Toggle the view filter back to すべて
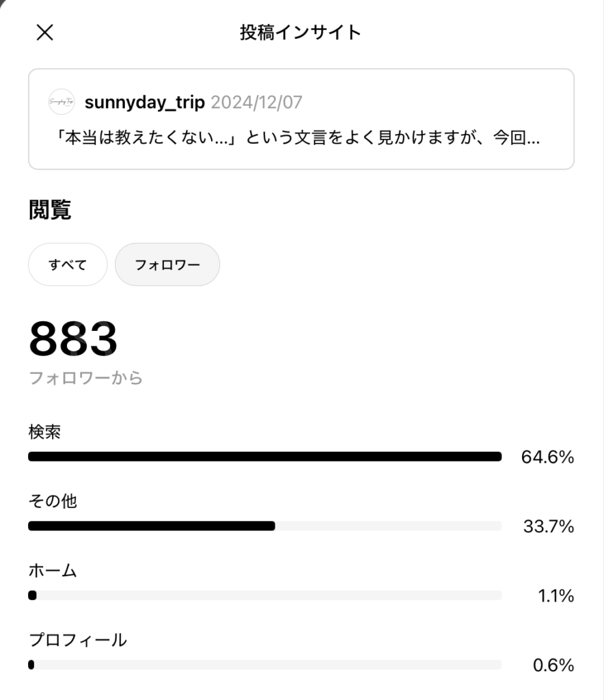This screenshot has height=700, width=604. pos(68,265)
